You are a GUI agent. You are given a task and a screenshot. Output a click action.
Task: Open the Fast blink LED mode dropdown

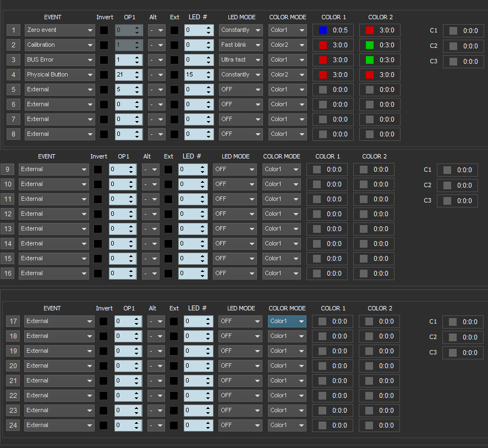(240, 45)
